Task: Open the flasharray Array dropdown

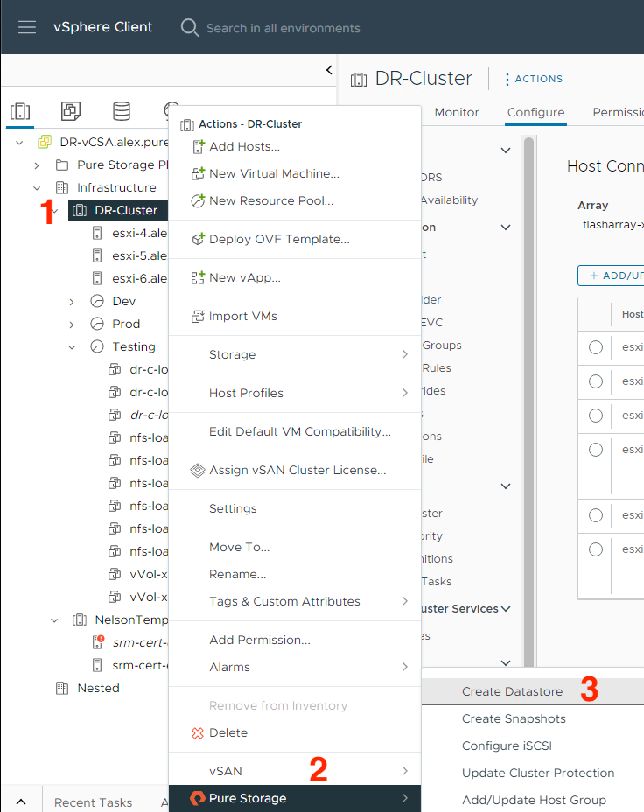Action: click(x=611, y=225)
